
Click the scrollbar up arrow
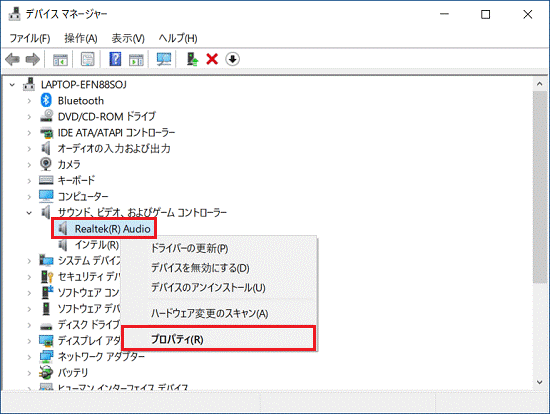[539, 84]
